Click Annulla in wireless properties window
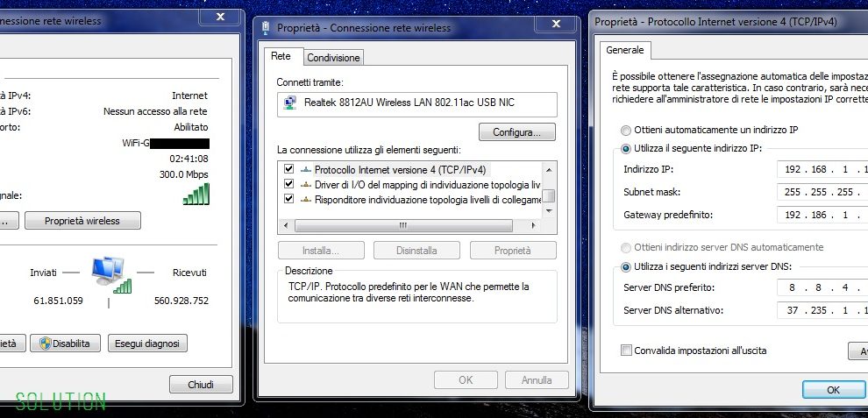Screen dimensions: 868x418 pyautogui.click(x=537, y=379)
